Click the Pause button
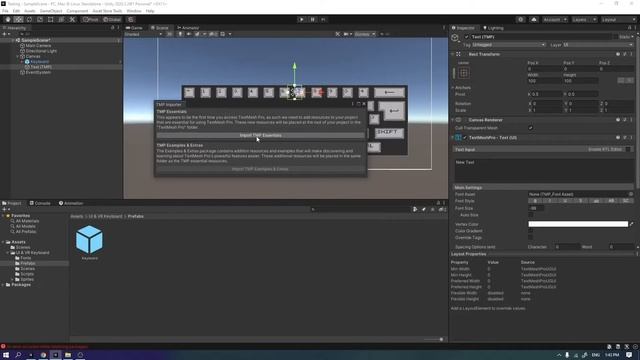This screenshot has width=640, height=360. click(x=312, y=20)
